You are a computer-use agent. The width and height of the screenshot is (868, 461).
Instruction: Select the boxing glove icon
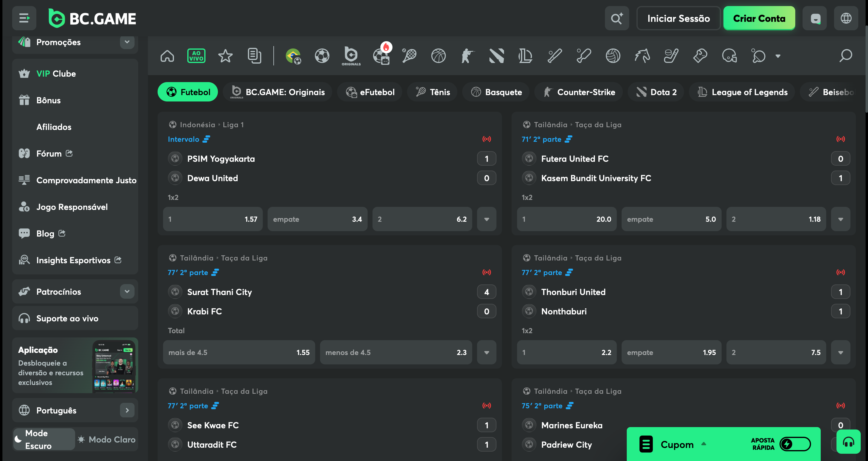(700, 56)
